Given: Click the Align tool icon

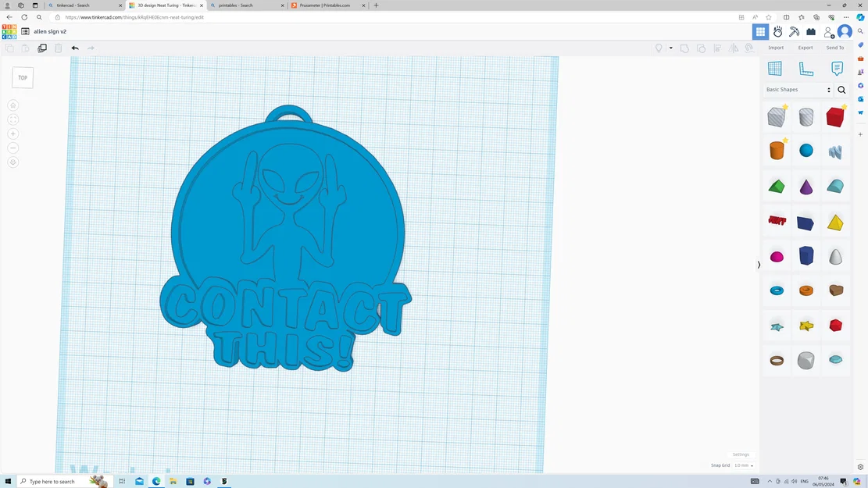Looking at the screenshot, I should click(717, 48).
